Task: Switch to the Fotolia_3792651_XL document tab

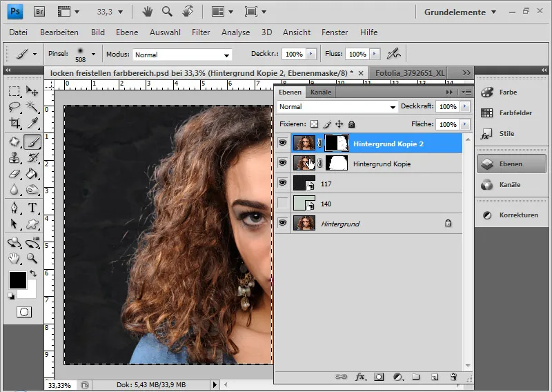Action: 409,73
